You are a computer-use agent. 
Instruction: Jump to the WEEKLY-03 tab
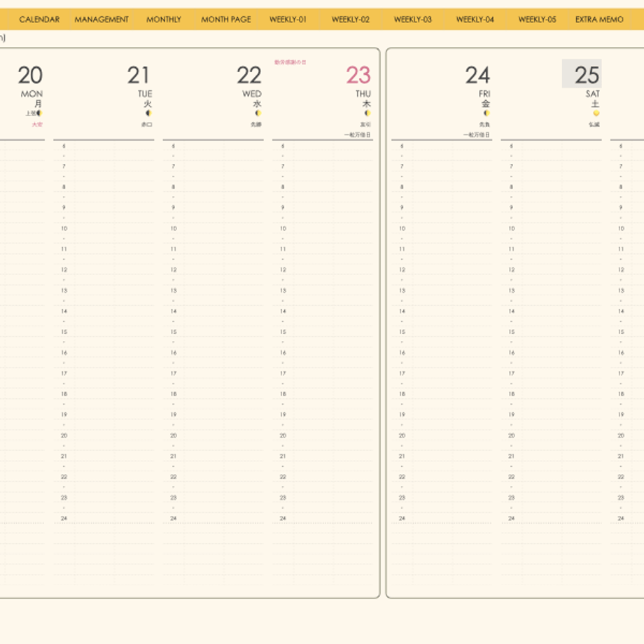coord(413,20)
